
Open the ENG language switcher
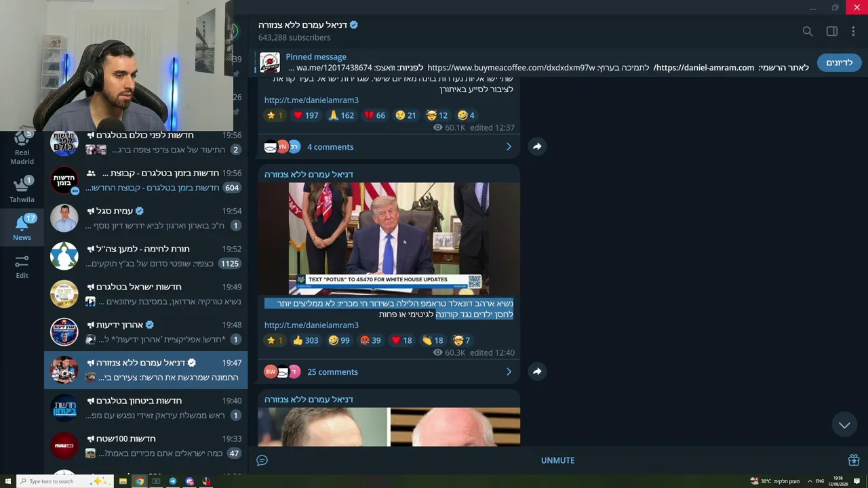coord(820,481)
